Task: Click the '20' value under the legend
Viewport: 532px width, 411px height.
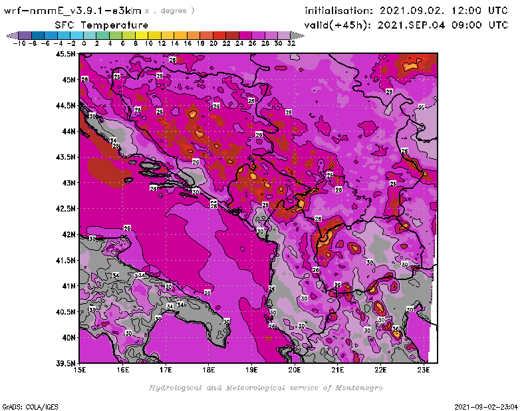Action: (x=213, y=43)
